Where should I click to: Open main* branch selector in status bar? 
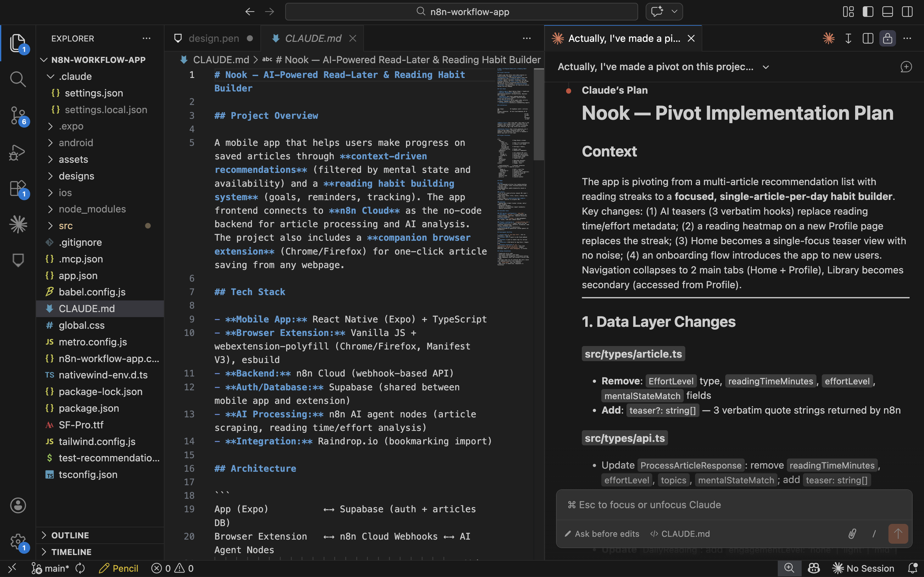coord(51,569)
